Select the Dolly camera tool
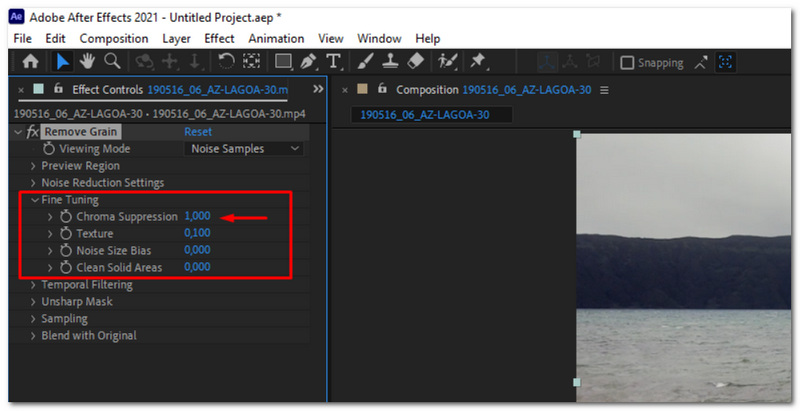The width and height of the screenshot is (800, 411). click(x=195, y=62)
